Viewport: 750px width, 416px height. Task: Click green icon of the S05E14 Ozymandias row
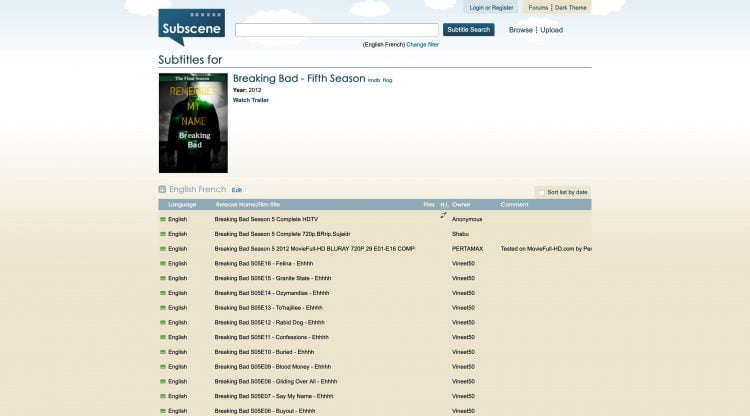pos(163,293)
